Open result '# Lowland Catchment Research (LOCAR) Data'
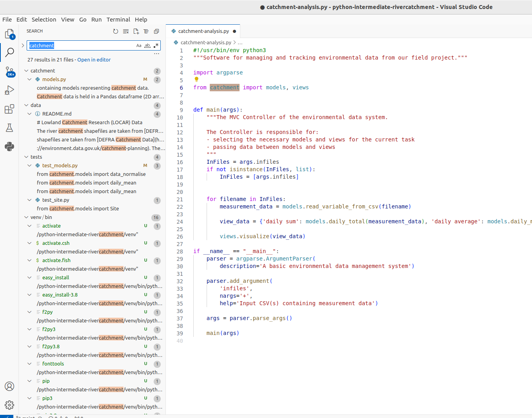The width and height of the screenshot is (532, 418). coord(89,123)
